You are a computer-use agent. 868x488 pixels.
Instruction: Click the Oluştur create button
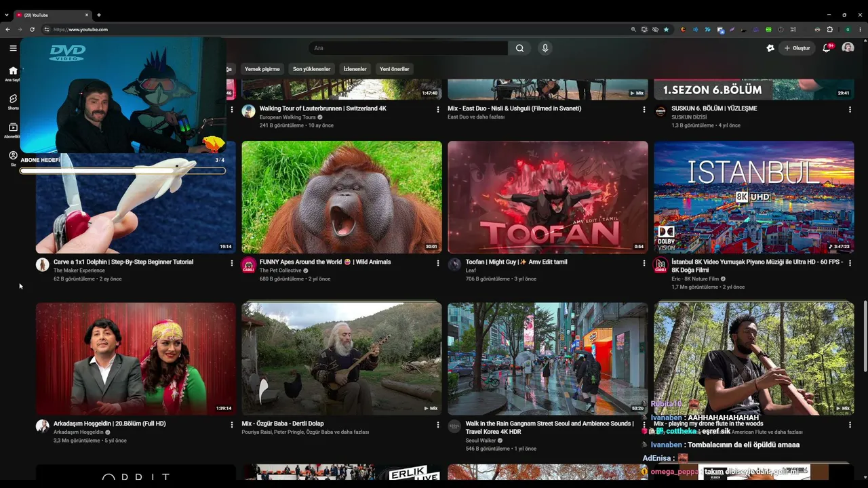coord(797,48)
